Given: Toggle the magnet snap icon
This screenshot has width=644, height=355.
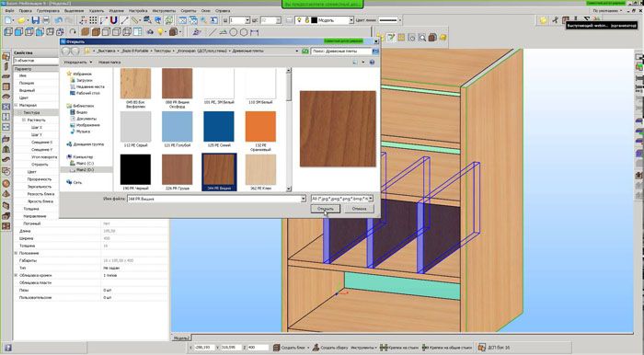Looking at the screenshot, I should (x=114, y=20).
